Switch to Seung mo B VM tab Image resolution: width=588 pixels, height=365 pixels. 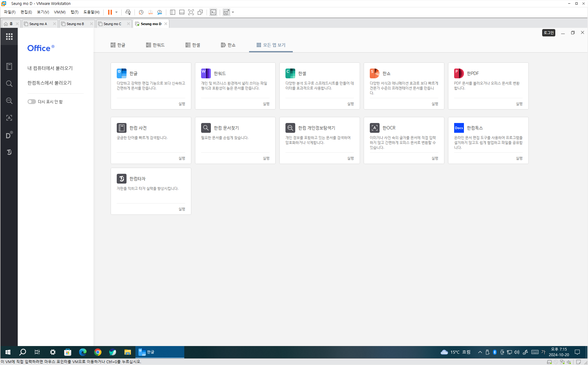(x=75, y=24)
